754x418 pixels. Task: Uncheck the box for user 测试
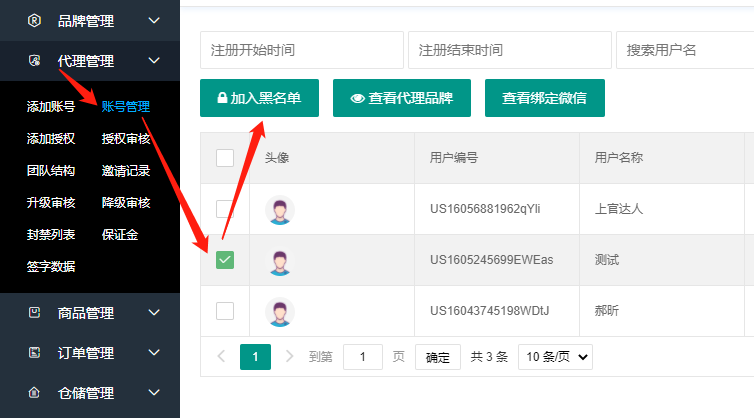pyautogui.click(x=225, y=260)
